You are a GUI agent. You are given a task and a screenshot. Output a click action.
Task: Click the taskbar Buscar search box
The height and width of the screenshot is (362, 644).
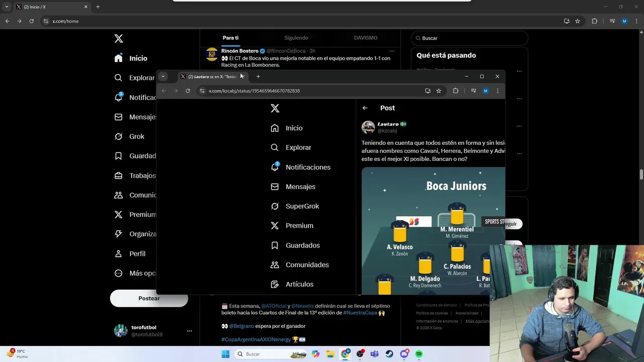point(270,354)
